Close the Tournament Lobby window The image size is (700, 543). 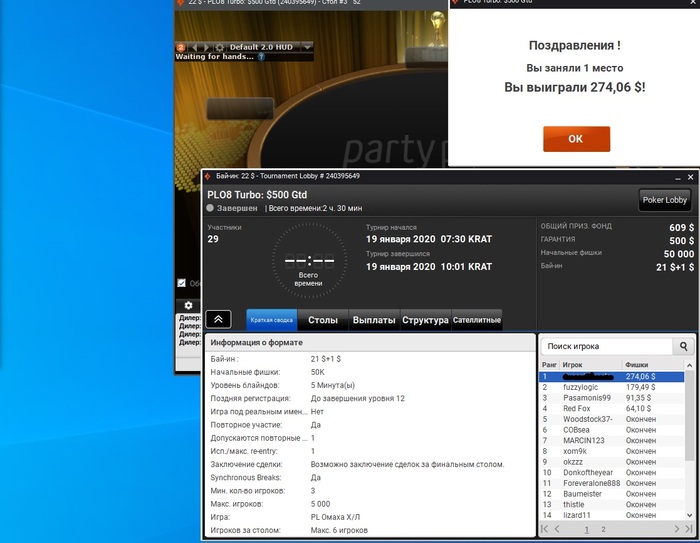[690, 177]
